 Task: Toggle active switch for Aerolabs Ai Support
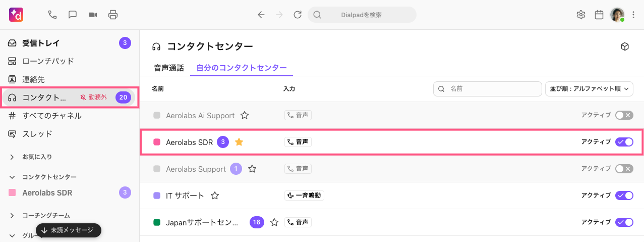[624, 115]
